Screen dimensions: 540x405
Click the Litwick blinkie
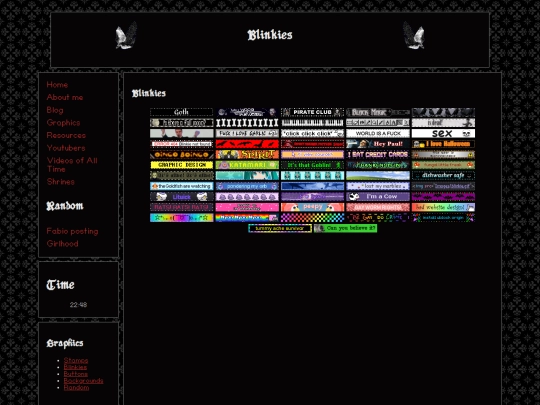click(181, 197)
